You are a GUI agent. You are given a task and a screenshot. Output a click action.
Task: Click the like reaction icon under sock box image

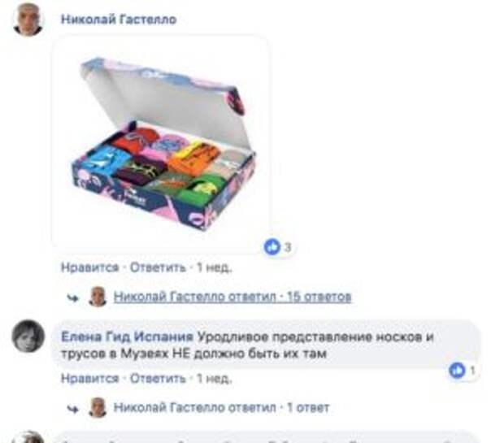point(272,247)
